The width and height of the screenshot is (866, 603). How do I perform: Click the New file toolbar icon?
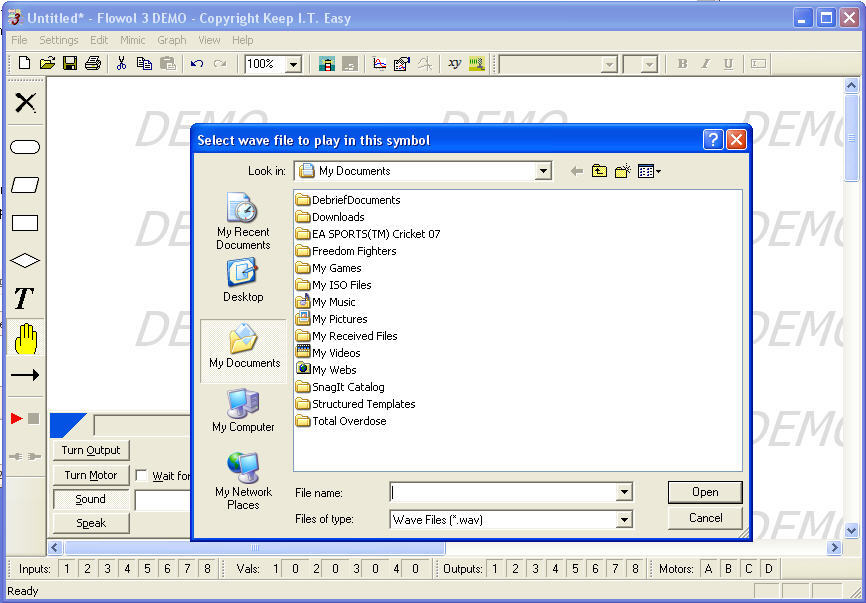(x=24, y=64)
